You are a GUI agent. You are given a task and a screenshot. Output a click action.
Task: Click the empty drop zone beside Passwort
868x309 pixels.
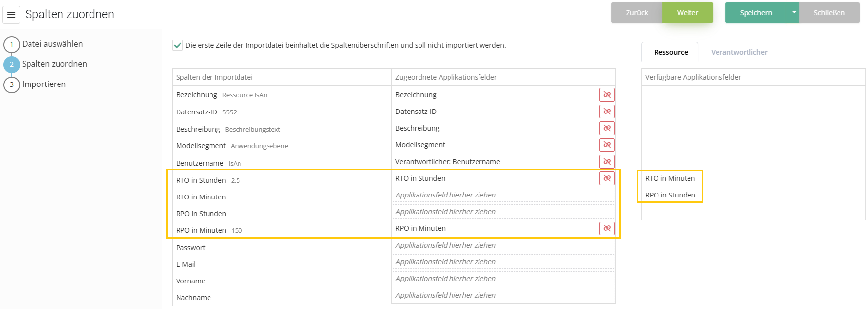pyautogui.click(x=503, y=245)
